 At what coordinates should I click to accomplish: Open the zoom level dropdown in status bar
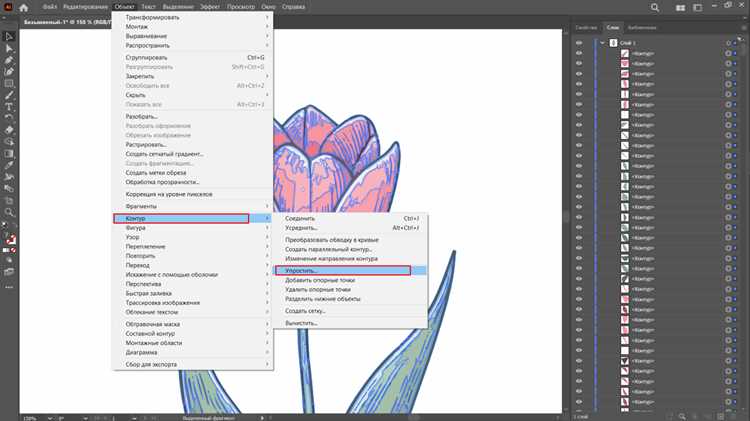[50, 418]
